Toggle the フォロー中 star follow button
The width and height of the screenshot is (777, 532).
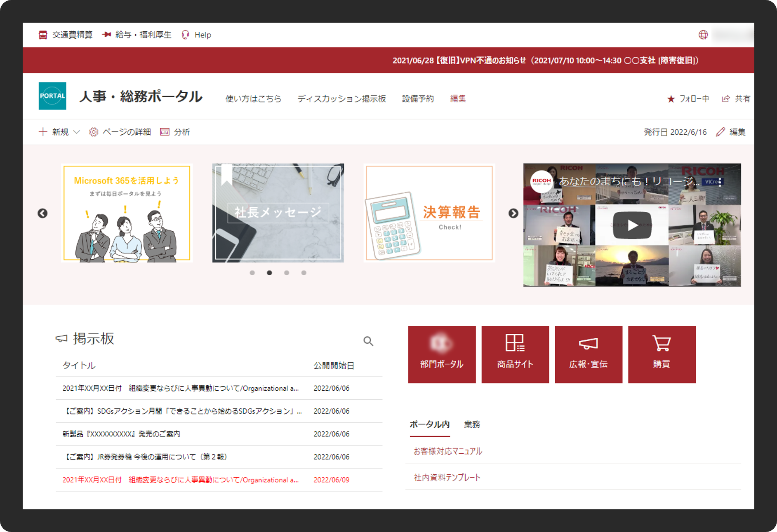click(x=688, y=99)
